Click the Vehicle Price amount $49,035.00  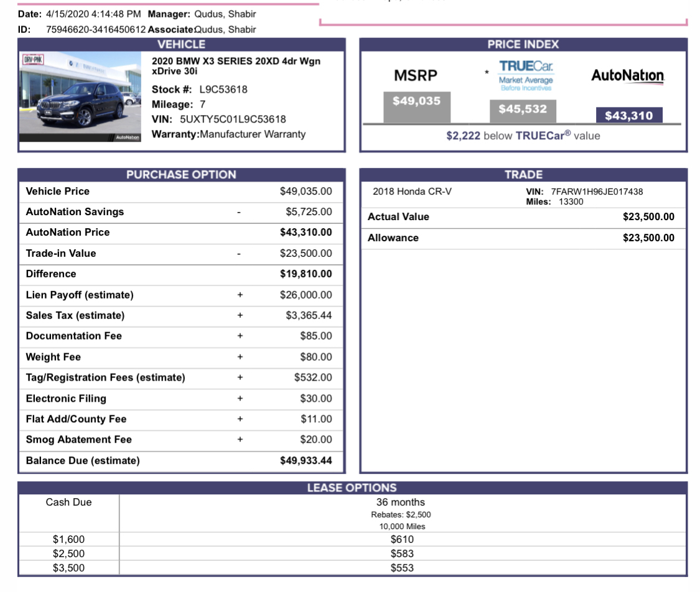[306, 192]
